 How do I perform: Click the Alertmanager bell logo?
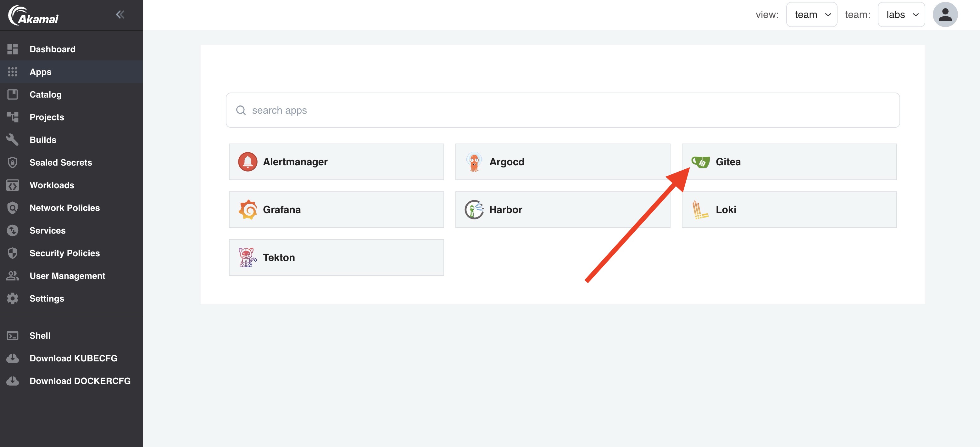pyautogui.click(x=248, y=162)
